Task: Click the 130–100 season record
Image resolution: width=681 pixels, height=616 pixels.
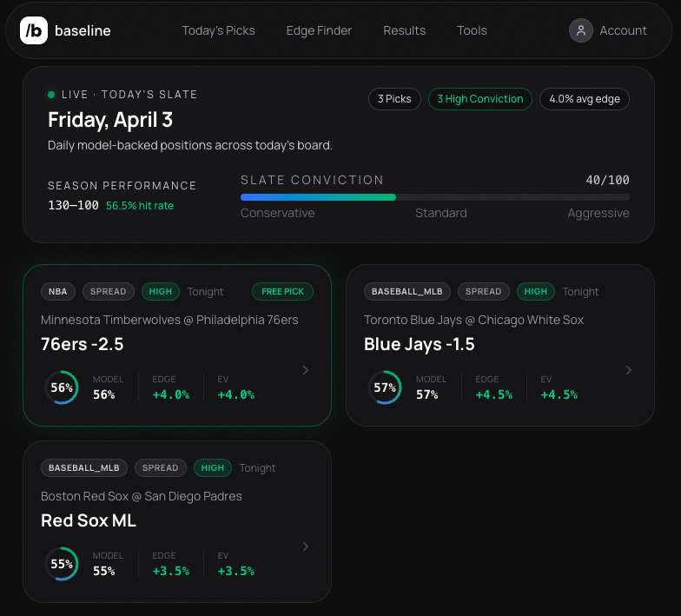Action: pos(73,205)
